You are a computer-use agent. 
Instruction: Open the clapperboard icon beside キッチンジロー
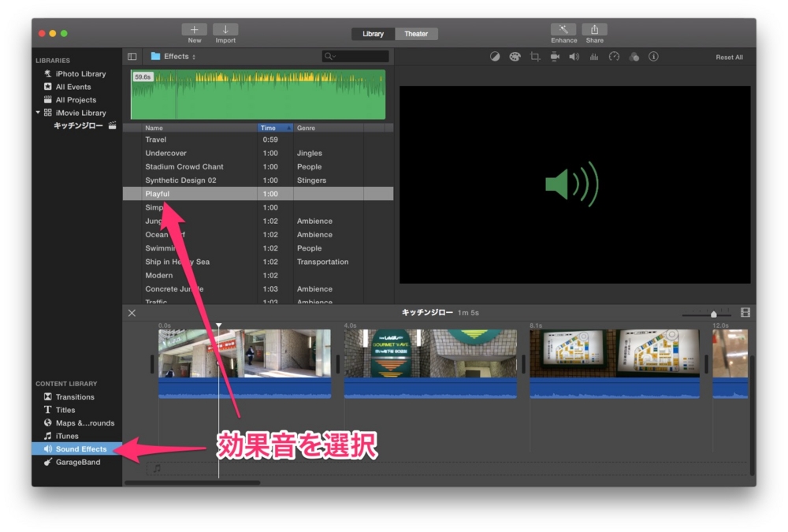[x=112, y=125]
